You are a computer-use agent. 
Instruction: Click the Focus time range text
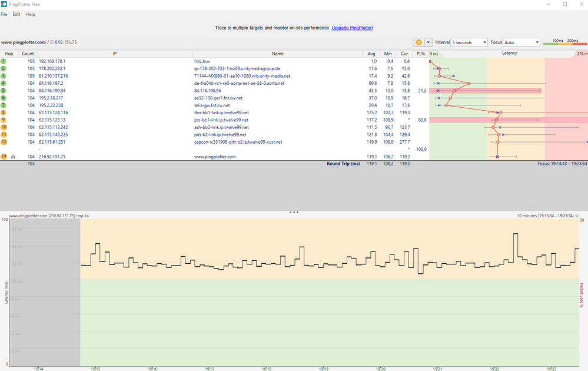[x=562, y=164]
